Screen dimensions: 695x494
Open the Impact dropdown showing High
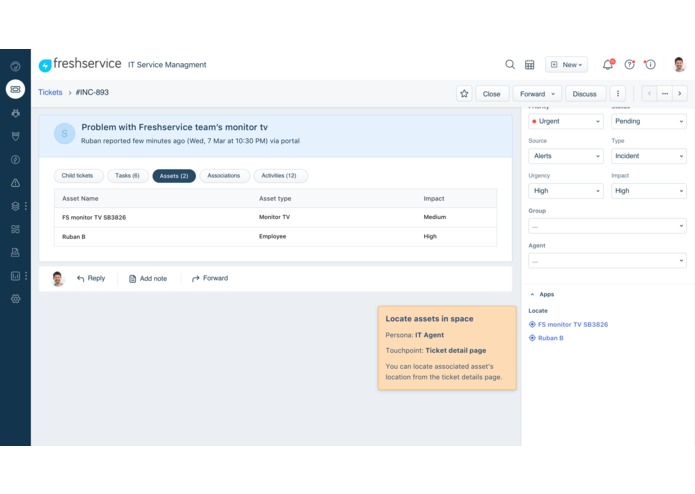(648, 191)
